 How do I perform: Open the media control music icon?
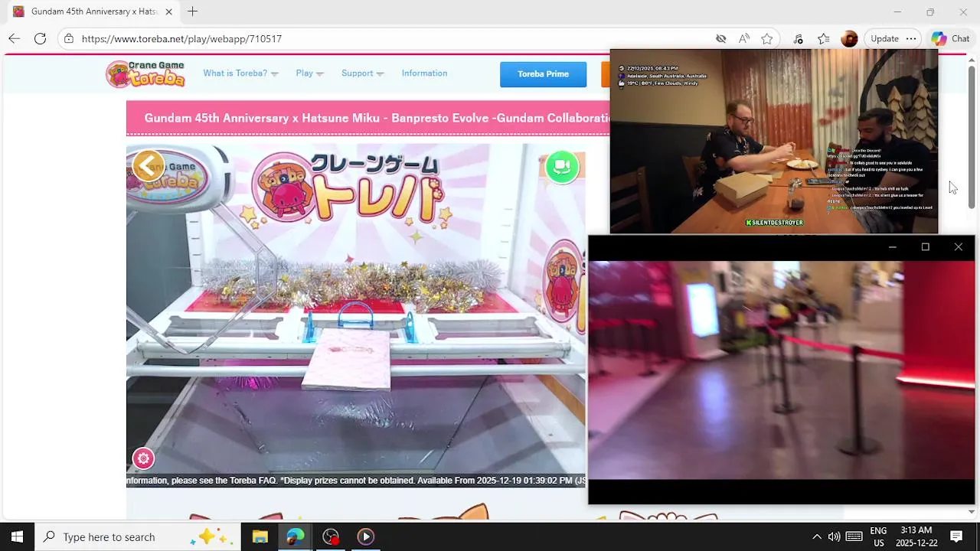[x=798, y=38]
